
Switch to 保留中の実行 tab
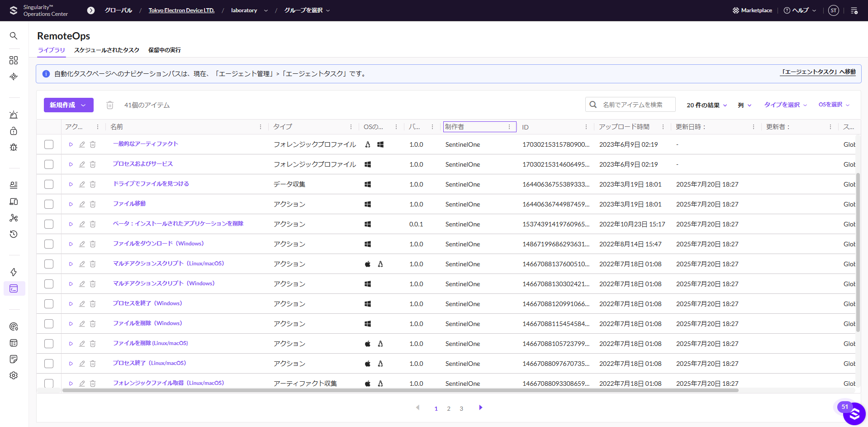click(x=165, y=50)
